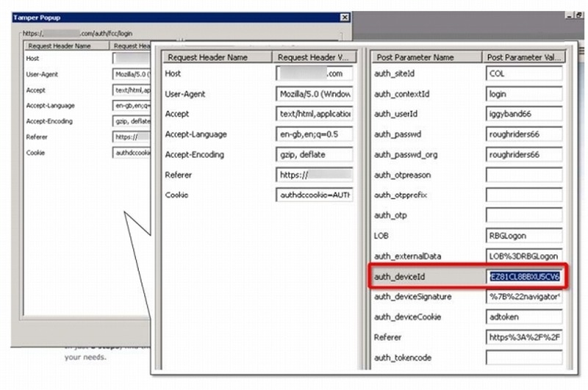This screenshot has width=588, height=390.
Task: Select the auth_externalData value field
Action: click(524, 256)
